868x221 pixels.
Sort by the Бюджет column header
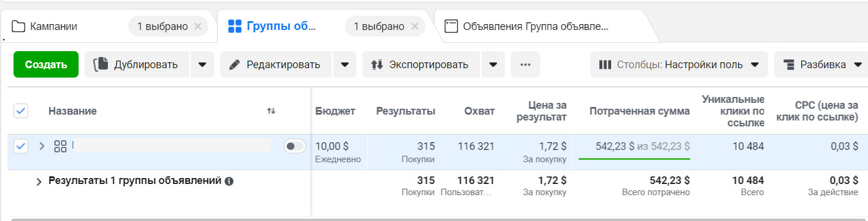tap(335, 111)
